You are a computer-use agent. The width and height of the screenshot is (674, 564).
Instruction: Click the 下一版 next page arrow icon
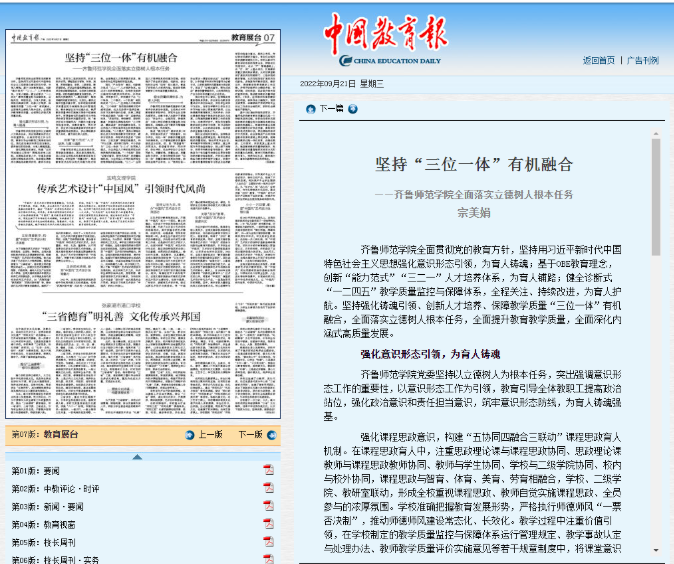pyautogui.click(x=271, y=435)
